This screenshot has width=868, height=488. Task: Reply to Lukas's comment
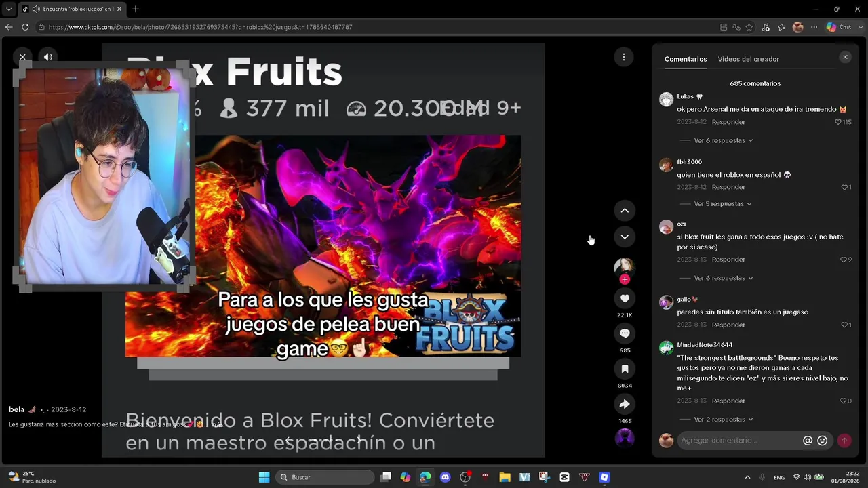728,122
